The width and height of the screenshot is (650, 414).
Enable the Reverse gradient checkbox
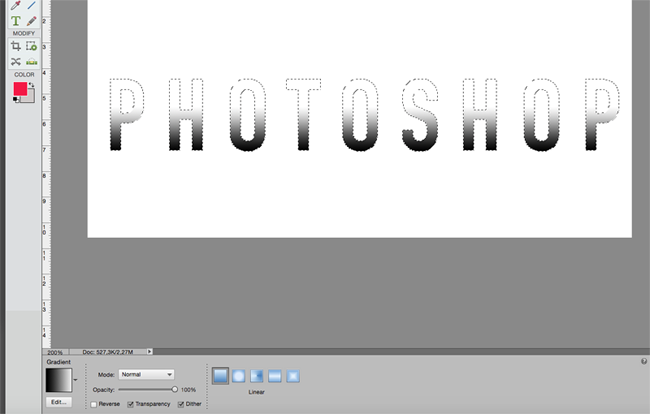94,404
